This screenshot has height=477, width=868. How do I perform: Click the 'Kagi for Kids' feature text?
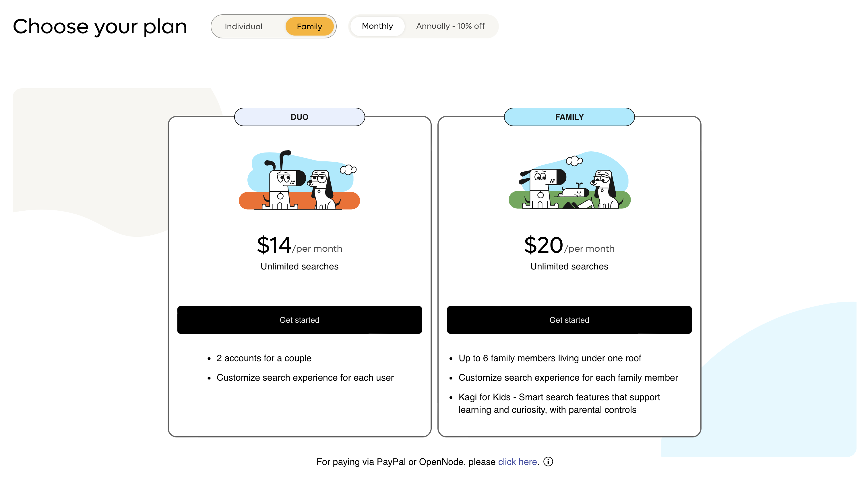(x=559, y=403)
